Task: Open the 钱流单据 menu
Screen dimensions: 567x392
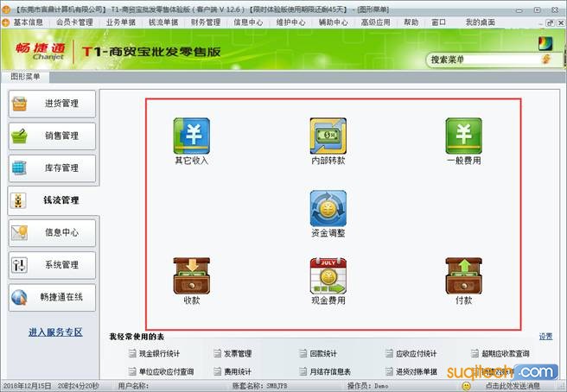Action: (163, 22)
